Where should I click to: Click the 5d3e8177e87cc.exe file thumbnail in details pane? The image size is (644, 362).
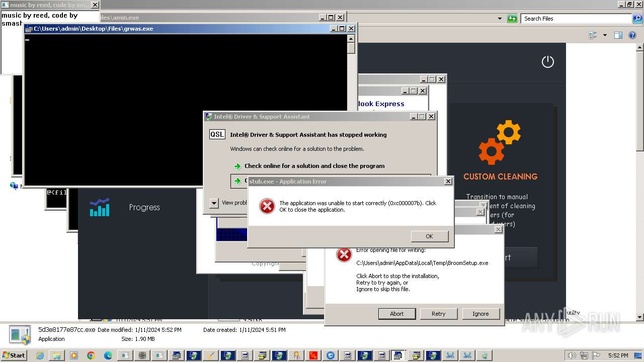coord(20,335)
